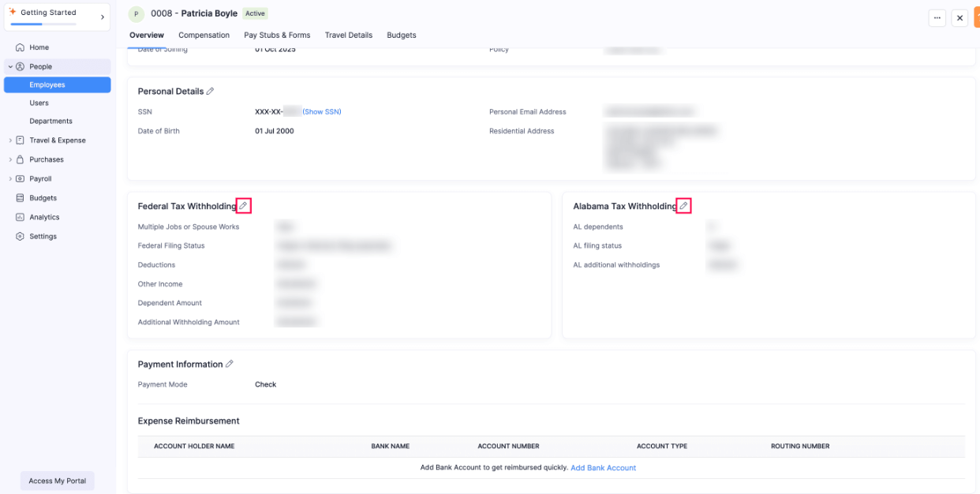
Task: Open the Payroll icon in sidebar
Action: 20,178
